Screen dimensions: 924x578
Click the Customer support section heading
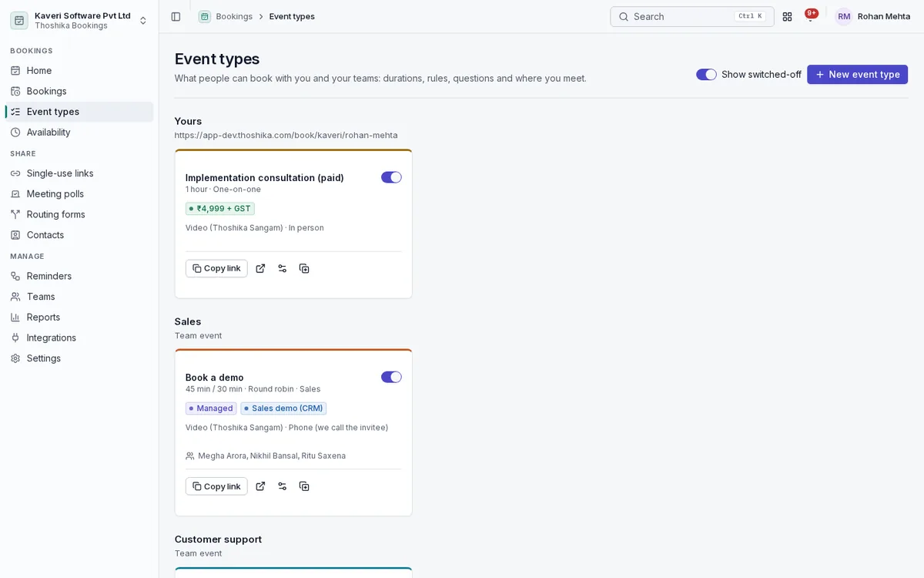(218, 539)
